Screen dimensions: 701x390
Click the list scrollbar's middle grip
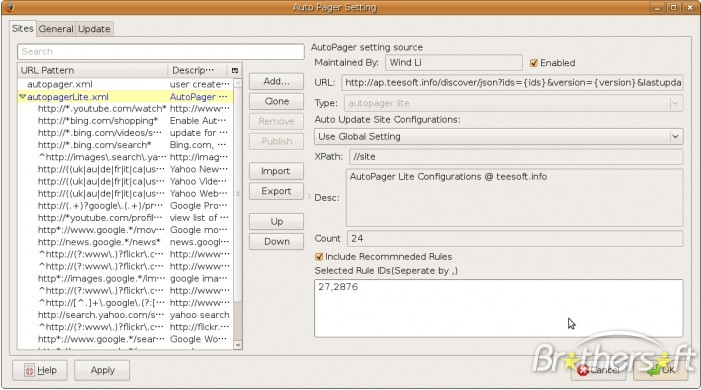(x=238, y=194)
